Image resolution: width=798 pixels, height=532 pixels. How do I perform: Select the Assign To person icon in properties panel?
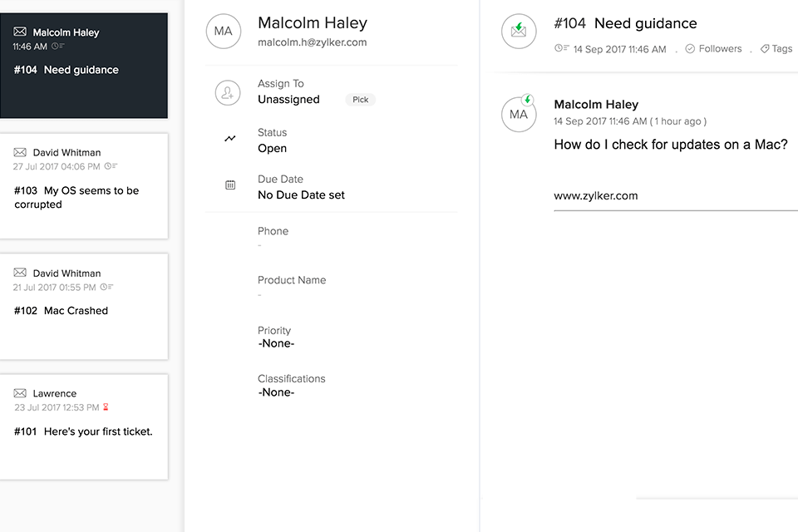pyautogui.click(x=228, y=92)
